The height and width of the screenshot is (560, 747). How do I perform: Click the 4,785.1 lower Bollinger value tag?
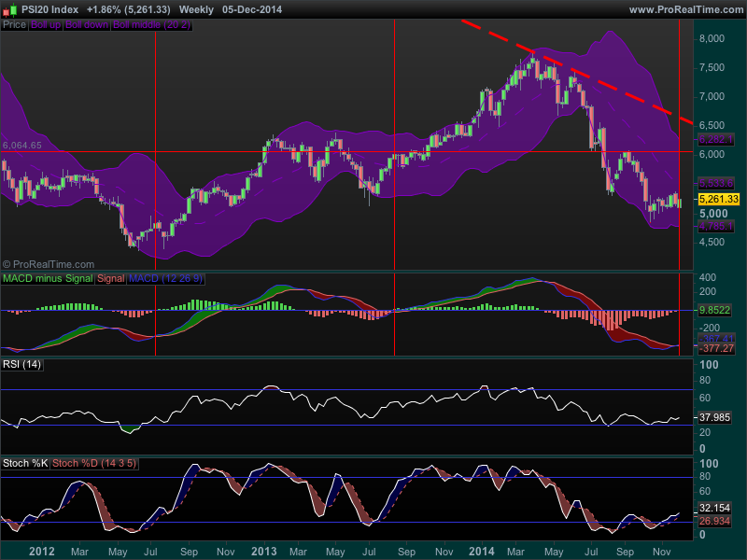coord(717,225)
